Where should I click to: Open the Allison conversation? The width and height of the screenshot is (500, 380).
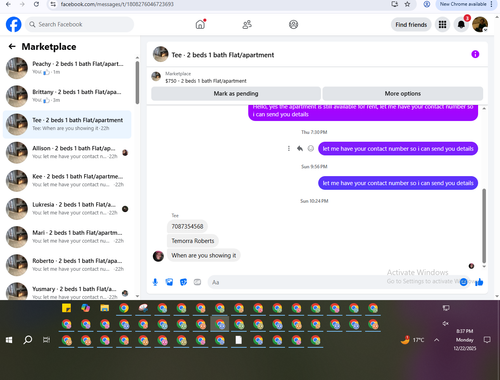(x=67, y=152)
